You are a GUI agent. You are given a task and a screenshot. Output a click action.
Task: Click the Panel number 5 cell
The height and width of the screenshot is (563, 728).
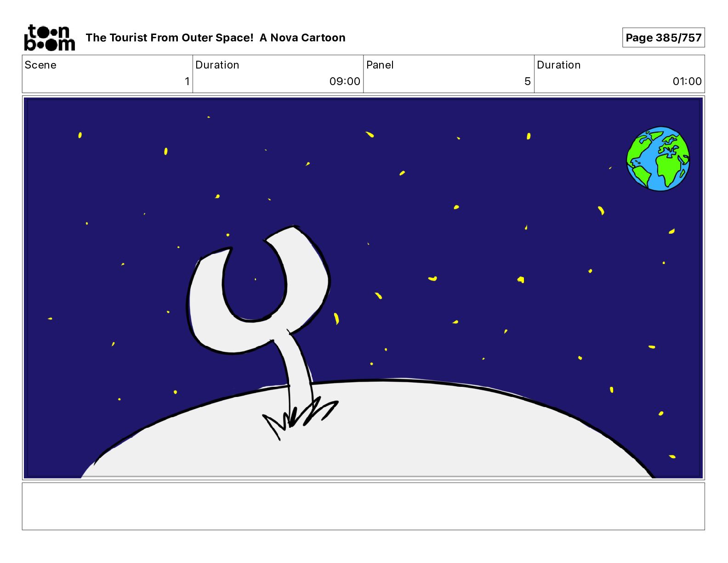(449, 74)
